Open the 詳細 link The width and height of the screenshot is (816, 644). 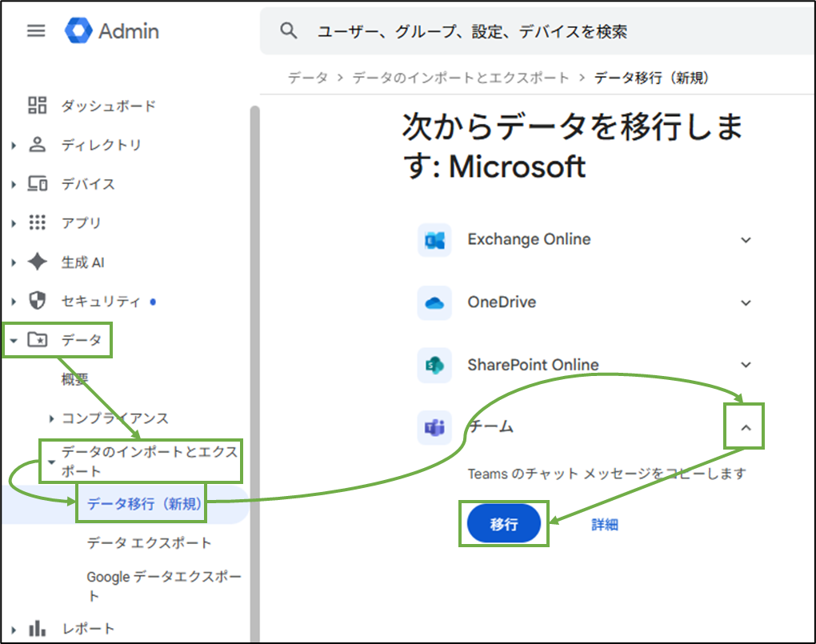click(x=605, y=524)
